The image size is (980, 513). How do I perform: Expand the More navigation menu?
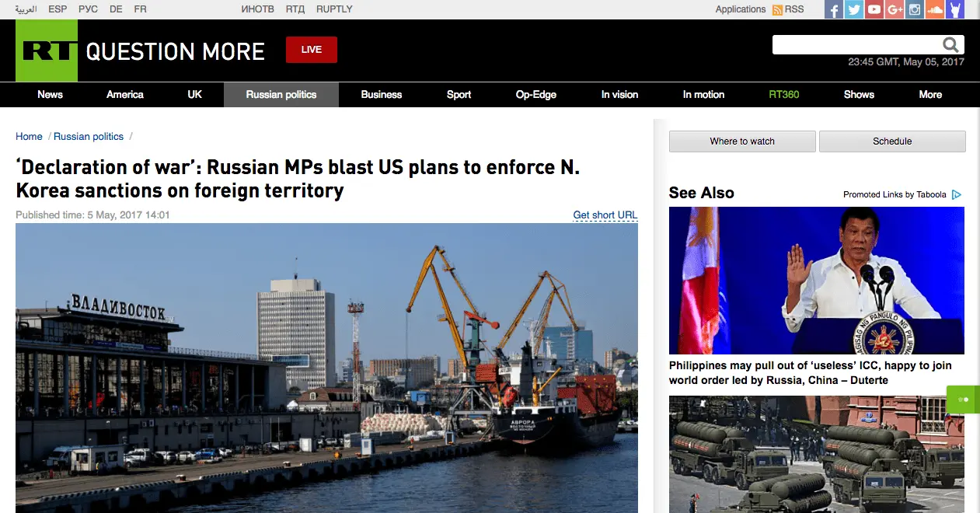click(x=930, y=95)
